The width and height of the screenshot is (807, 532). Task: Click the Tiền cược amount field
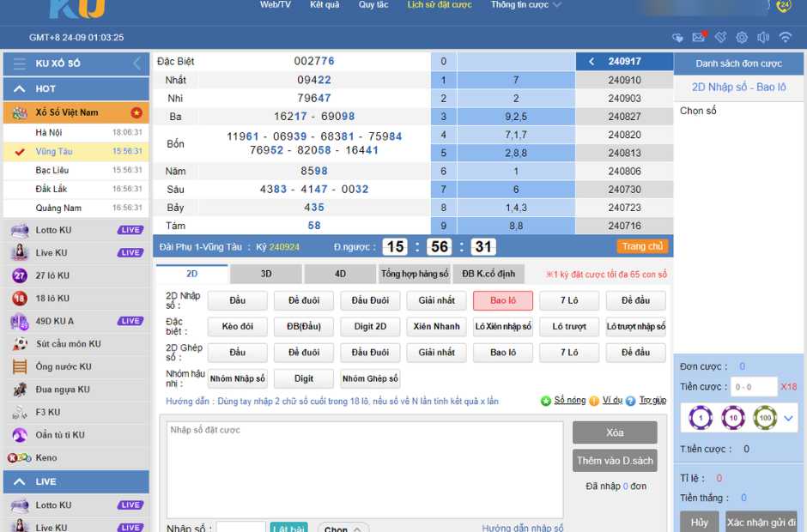click(754, 387)
